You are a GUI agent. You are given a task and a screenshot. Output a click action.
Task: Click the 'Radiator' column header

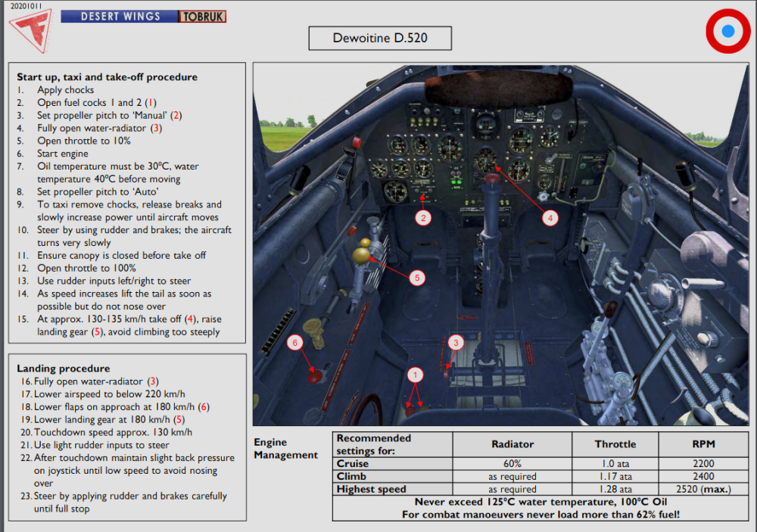tap(512, 444)
